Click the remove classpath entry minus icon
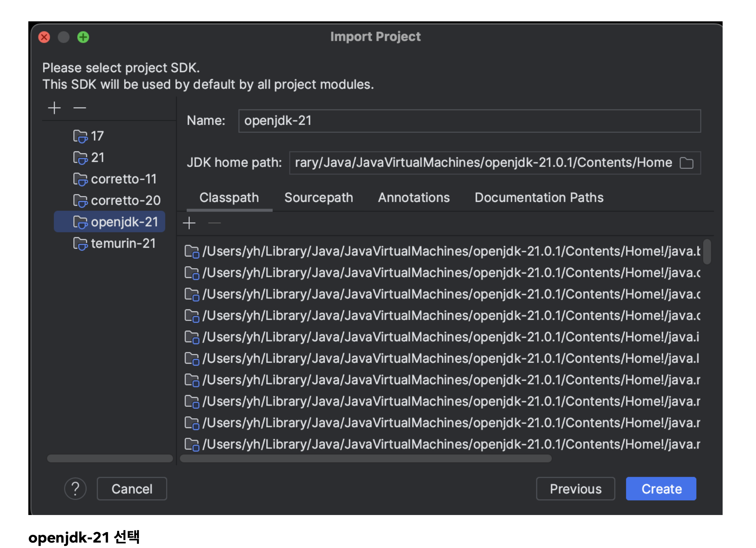This screenshot has width=756, height=548. click(x=214, y=223)
